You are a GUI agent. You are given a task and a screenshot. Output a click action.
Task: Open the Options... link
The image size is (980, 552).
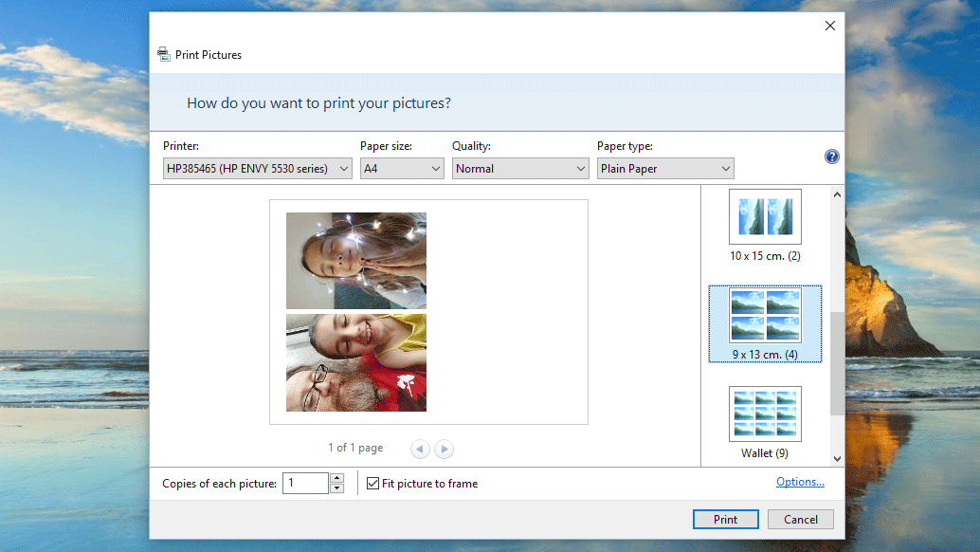pos(800,482)
